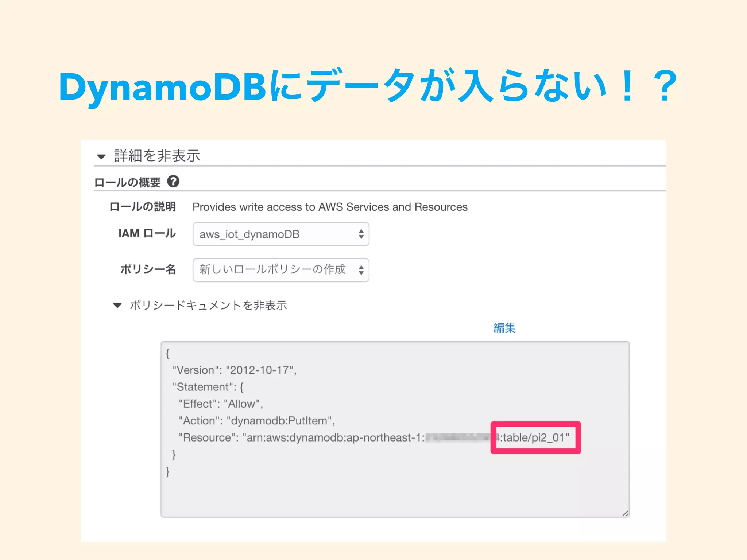Click the table/pi2_01 resource text
747x560 pixels.
pyautogui.click(x=535, y=437)
